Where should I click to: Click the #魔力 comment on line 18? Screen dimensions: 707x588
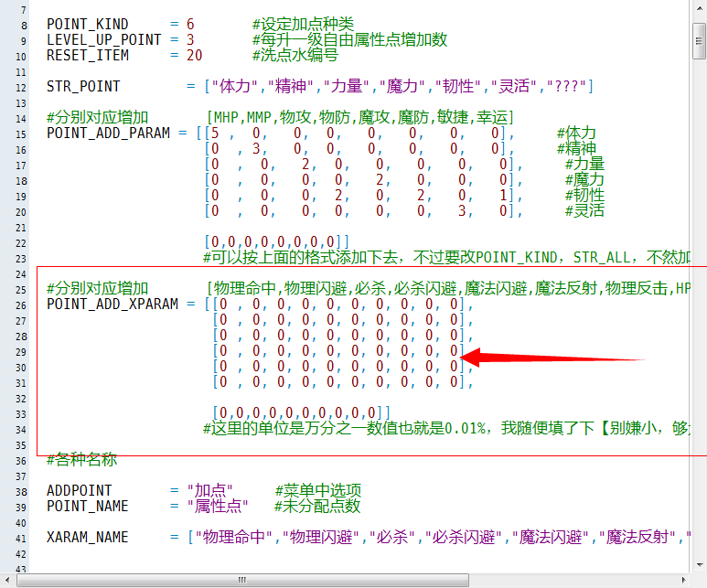(584, 180)
